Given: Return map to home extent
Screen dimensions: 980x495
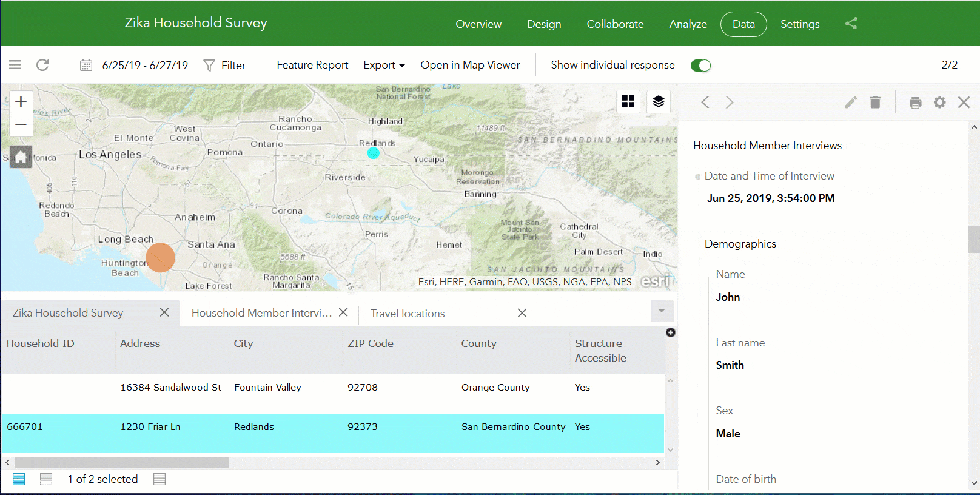Looking at the screenshot, I should tap(21, 158).
